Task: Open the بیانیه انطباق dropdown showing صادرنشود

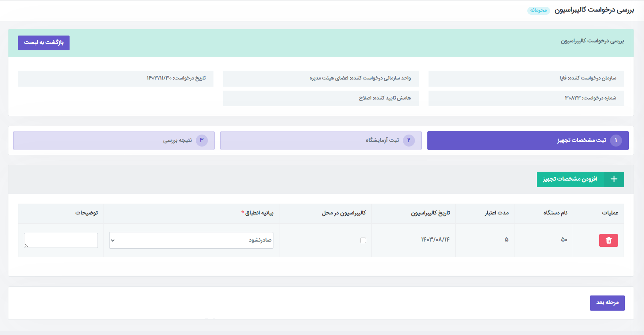Action: click(191, 240)
